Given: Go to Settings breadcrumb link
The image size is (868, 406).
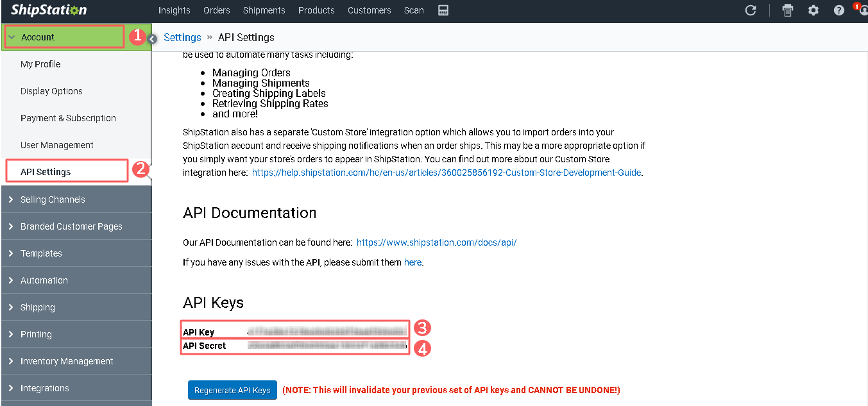Looking at the screenshot, I should click(183, 37).
